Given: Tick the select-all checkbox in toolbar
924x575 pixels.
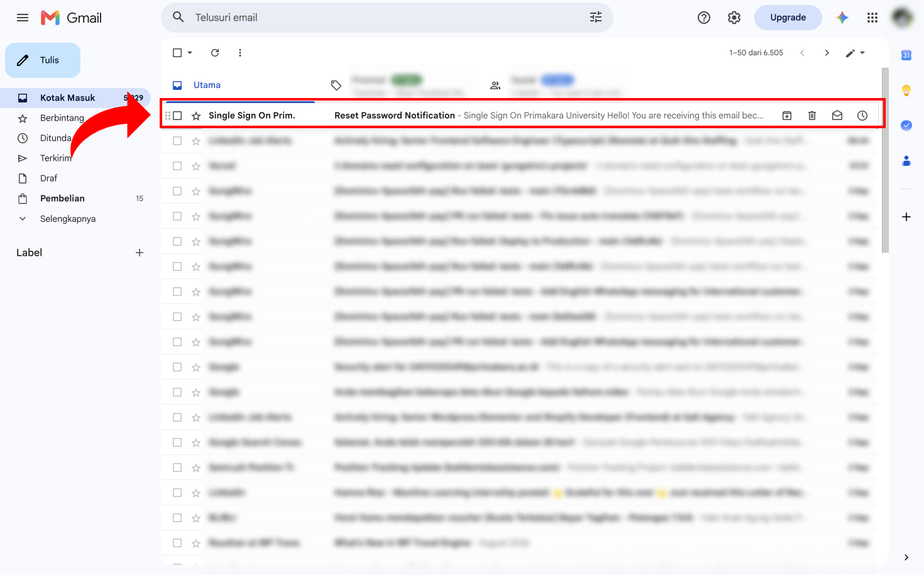Looking at the screenshot, I should pyautogui.click(x=177, y=53).
